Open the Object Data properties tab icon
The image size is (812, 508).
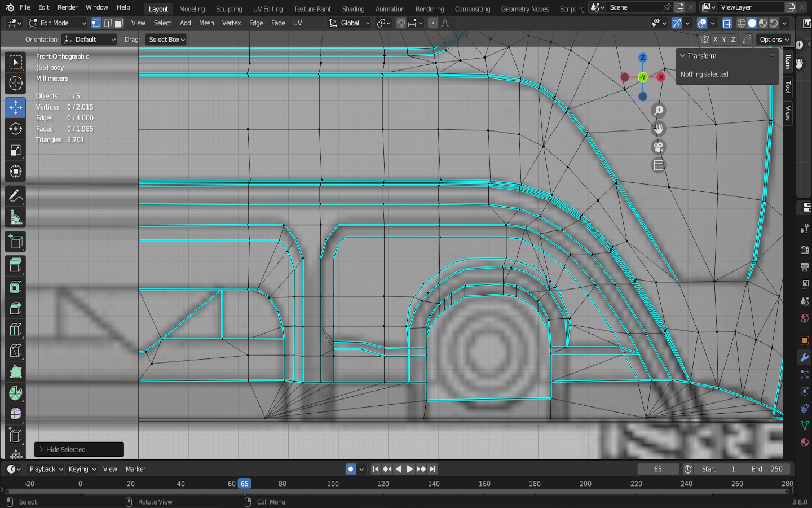click(x=805, y=425)
